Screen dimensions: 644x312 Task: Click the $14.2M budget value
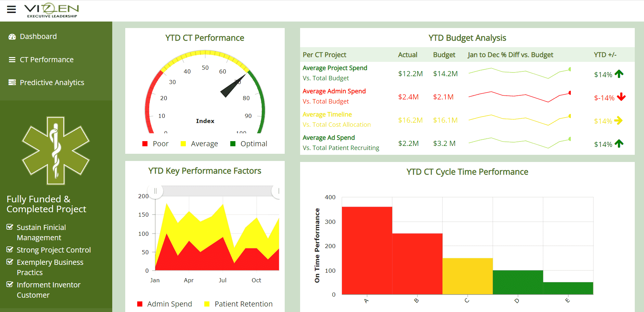445,74
